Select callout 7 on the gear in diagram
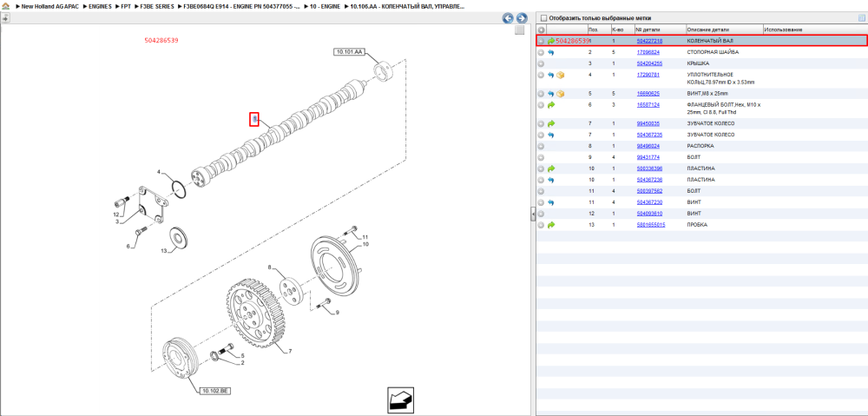The image size is (868, 416). tap(289, 351)
